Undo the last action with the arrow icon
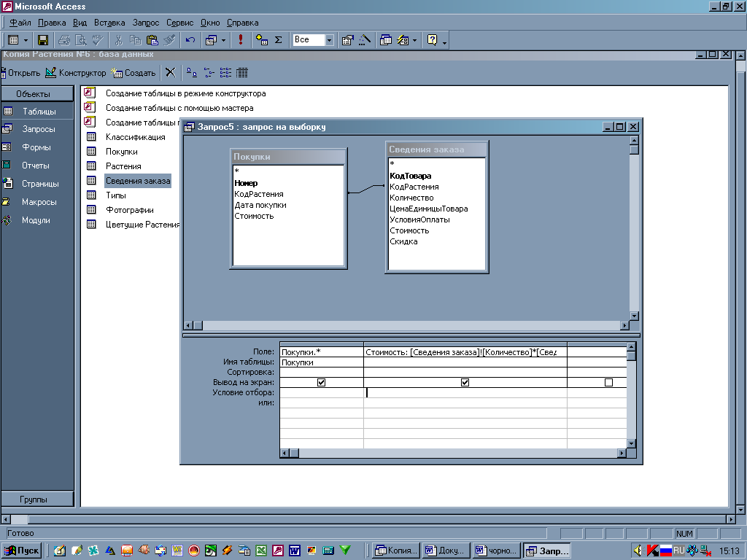The image size is (747, 560). tap(190, 40)
